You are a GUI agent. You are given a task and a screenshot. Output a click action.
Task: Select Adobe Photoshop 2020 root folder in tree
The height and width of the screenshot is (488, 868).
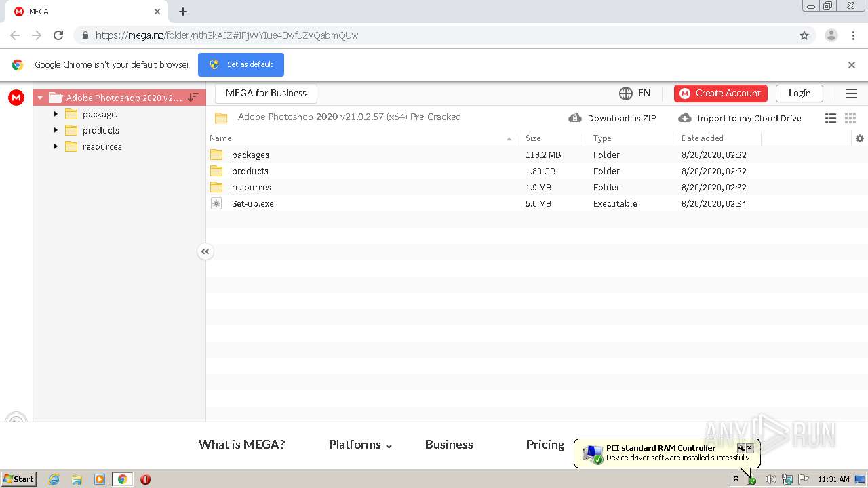(119, 98)
